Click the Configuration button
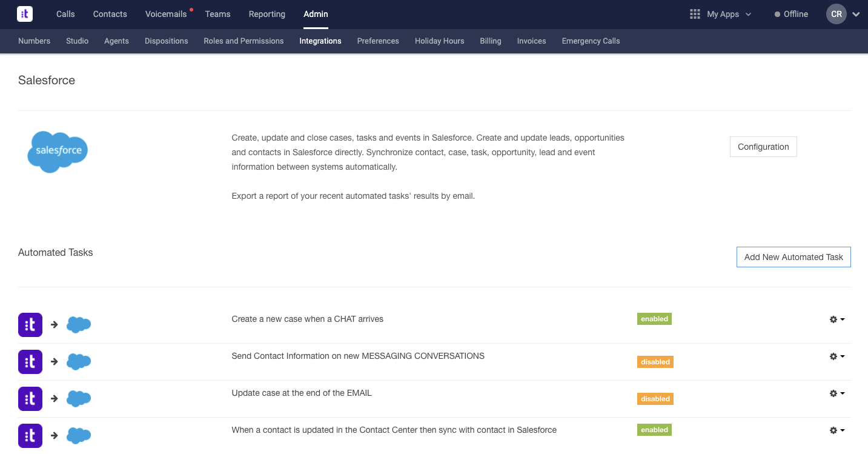This screenshot has width=868, height=454. [763, 147]
